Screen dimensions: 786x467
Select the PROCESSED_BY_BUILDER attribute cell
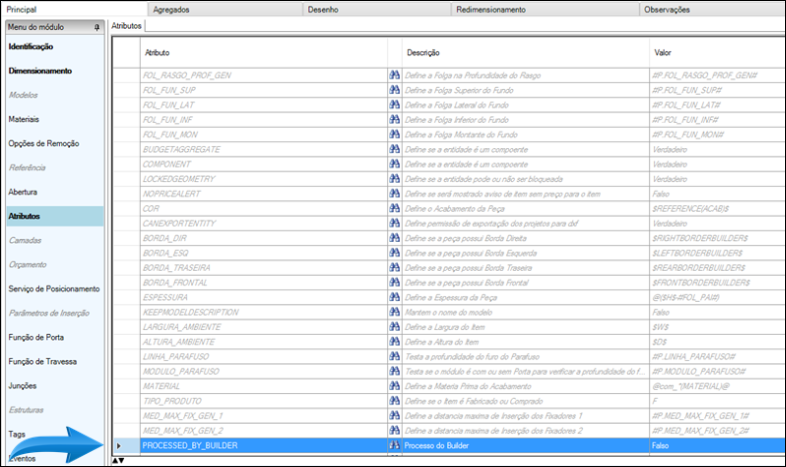point(264,445)
